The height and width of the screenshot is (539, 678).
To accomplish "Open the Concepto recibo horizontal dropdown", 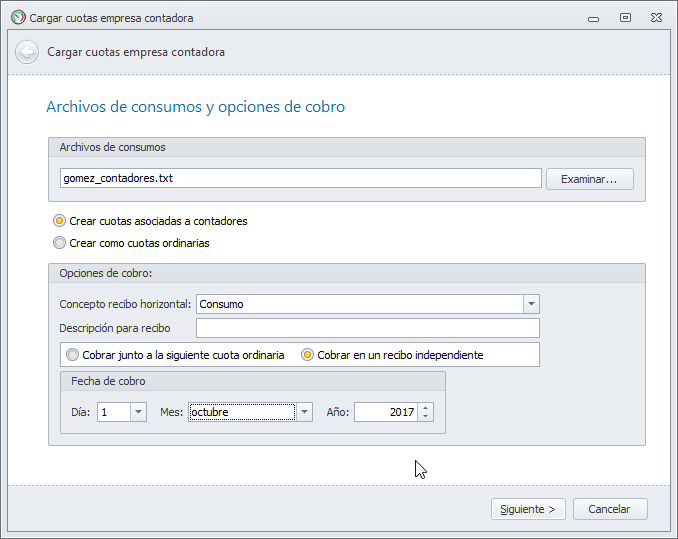I will click(x=531, y=304).
